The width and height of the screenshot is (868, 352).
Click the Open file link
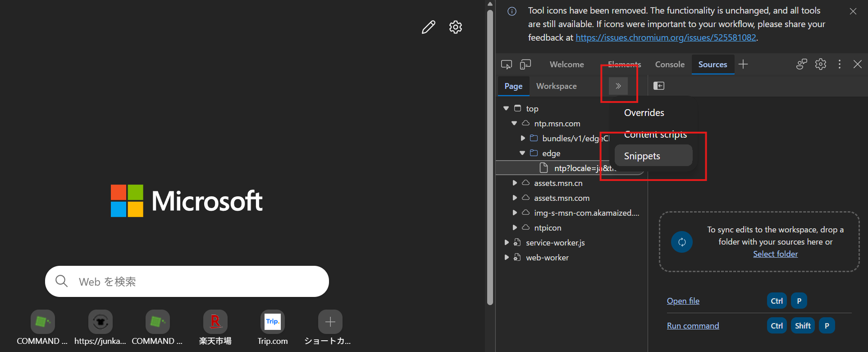click(683, 301)
